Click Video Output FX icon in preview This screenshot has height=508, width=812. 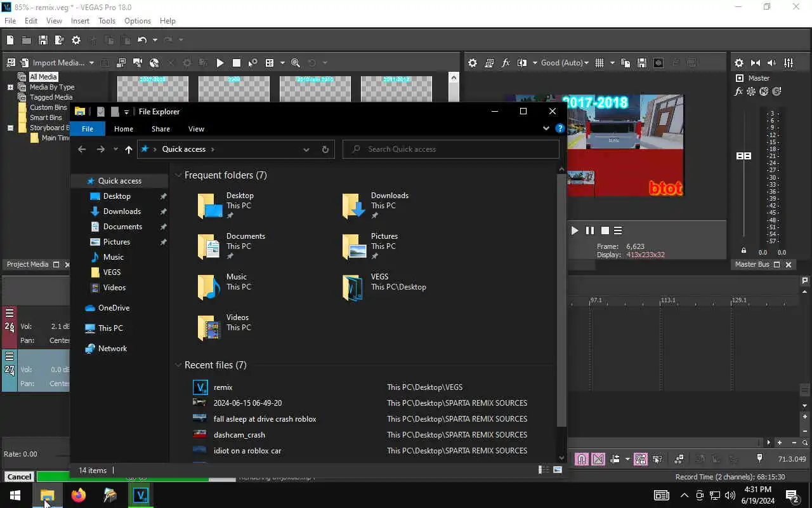click(x=506, y=63)
